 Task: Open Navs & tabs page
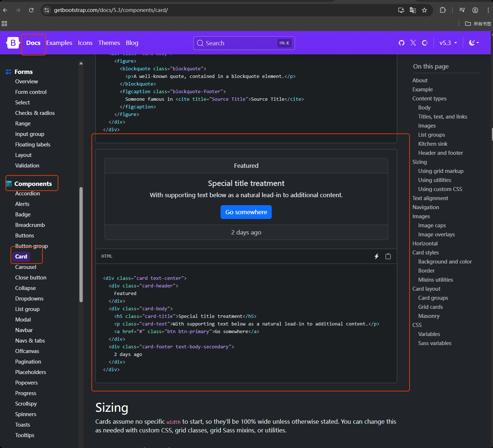[x=30, y=341]
